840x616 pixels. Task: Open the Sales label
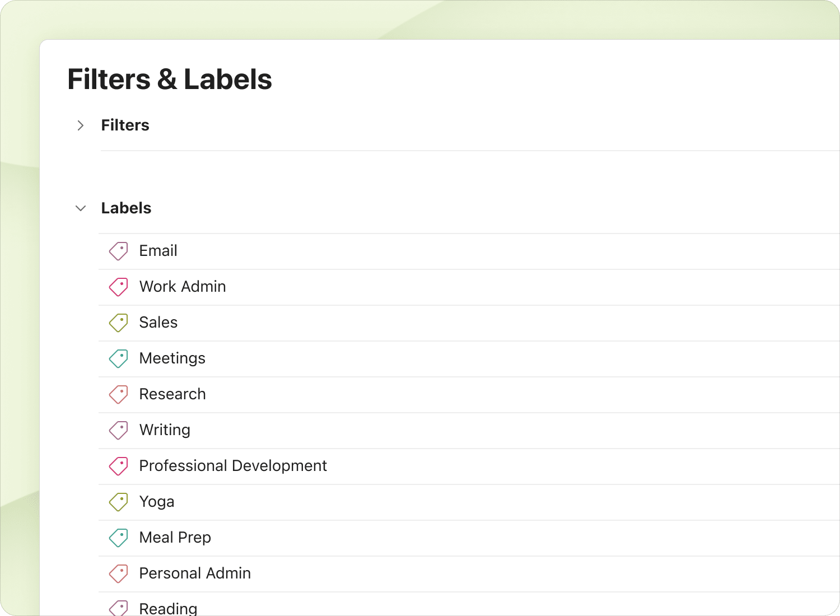(x=158, y=323)
